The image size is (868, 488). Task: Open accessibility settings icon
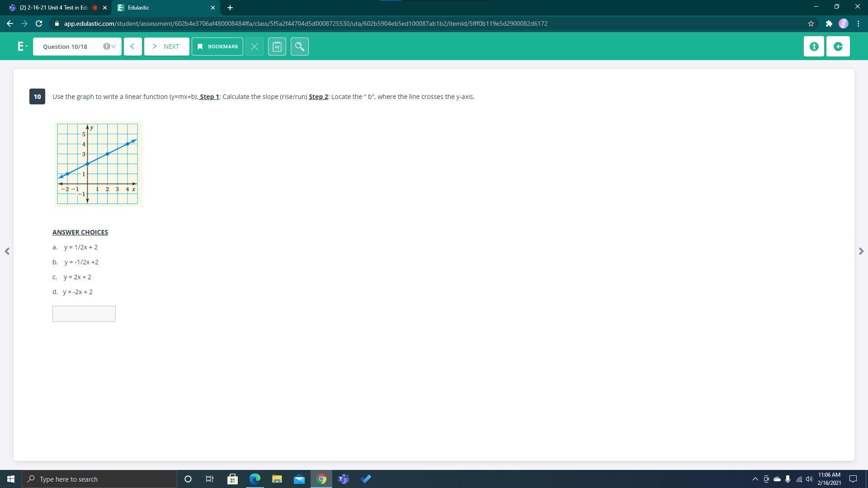[x=814, y=47]
